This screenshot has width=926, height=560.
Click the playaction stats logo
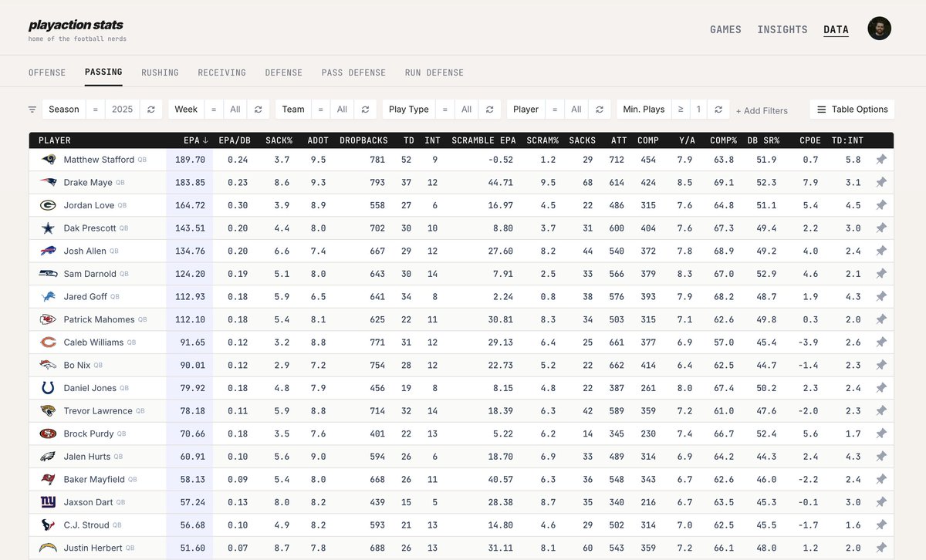click(76, 25)
